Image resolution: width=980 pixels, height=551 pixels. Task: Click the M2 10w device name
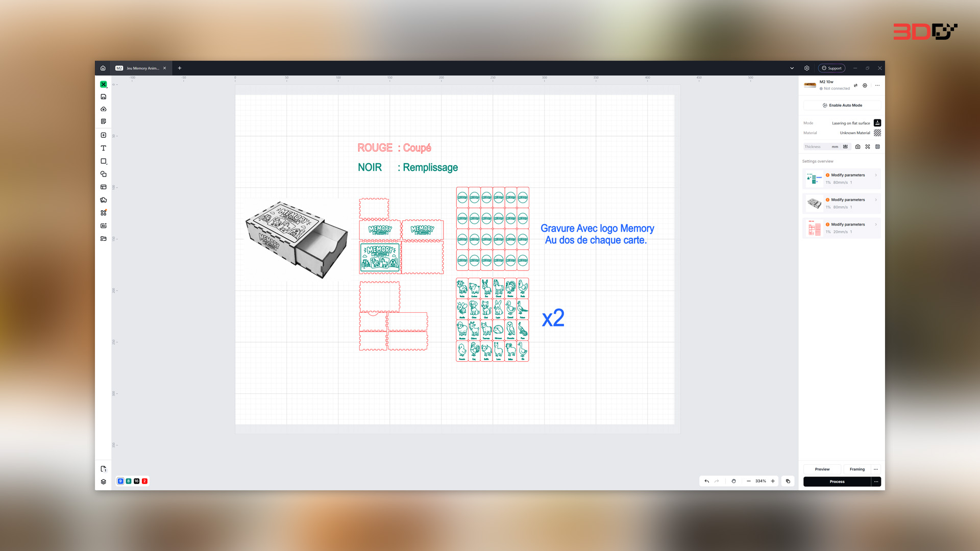click(826, 82)
